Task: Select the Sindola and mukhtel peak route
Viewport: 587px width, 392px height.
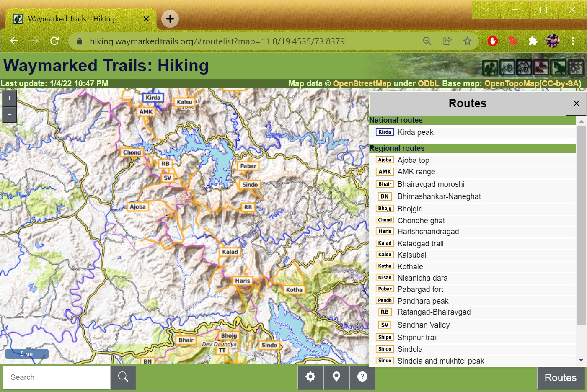Action: point(473,361)
